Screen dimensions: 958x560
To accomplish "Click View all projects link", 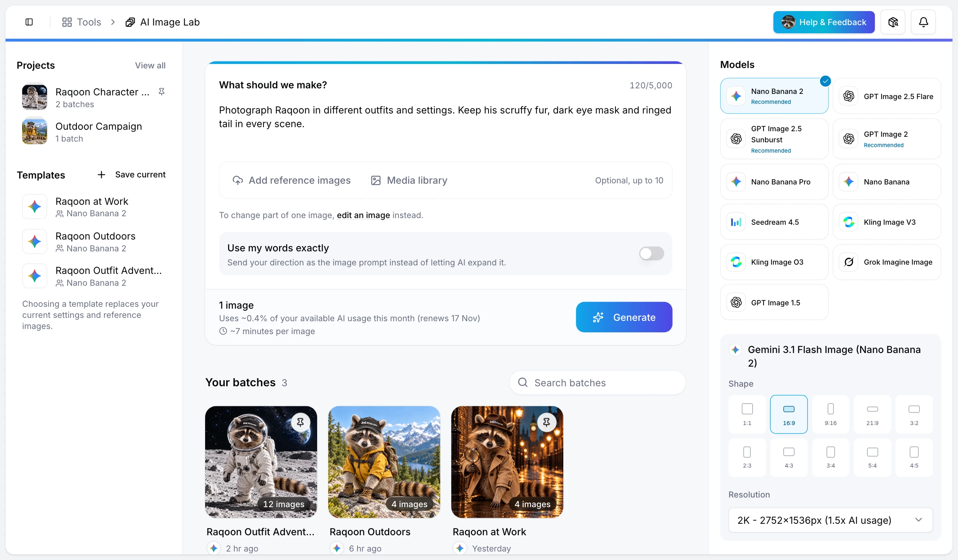I will [x=150, y=65].
